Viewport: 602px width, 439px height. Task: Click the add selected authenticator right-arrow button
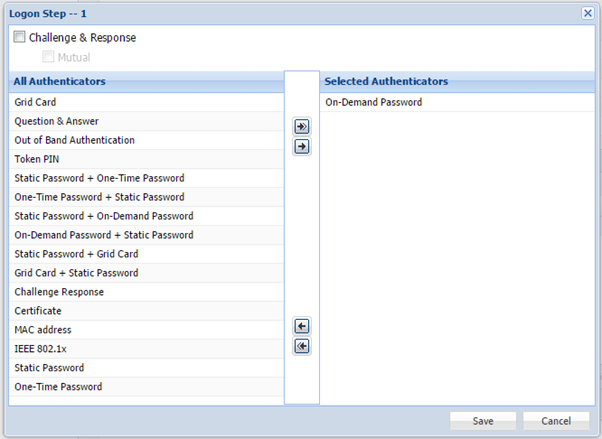302,147
